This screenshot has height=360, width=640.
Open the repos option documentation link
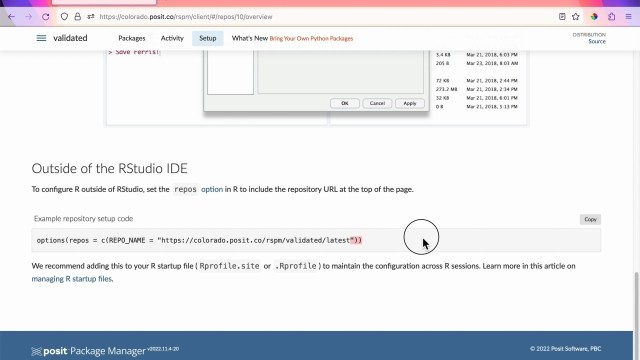[212, 189]
